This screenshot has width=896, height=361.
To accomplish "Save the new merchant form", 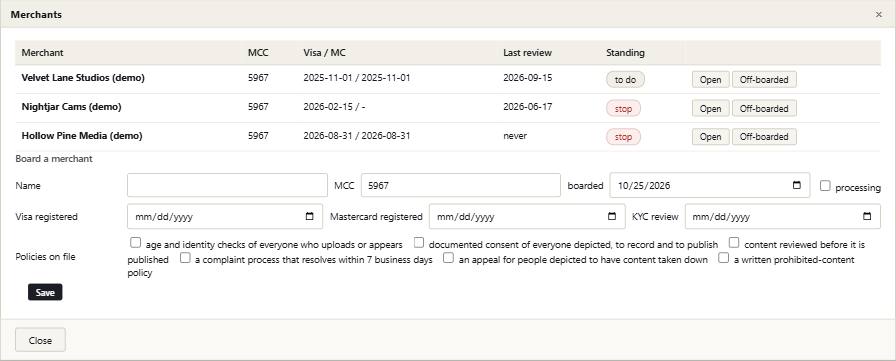I will pyautogui.click(x=45, y=292).
